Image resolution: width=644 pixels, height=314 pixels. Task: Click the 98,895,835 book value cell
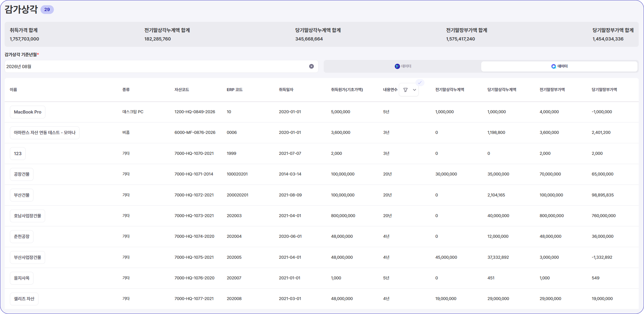pyautogui.click(x=602, y=195)
